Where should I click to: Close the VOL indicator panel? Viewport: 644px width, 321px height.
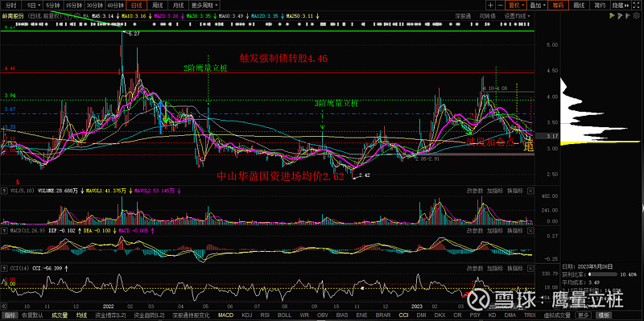pyautogui.click(x=530, y=191)
